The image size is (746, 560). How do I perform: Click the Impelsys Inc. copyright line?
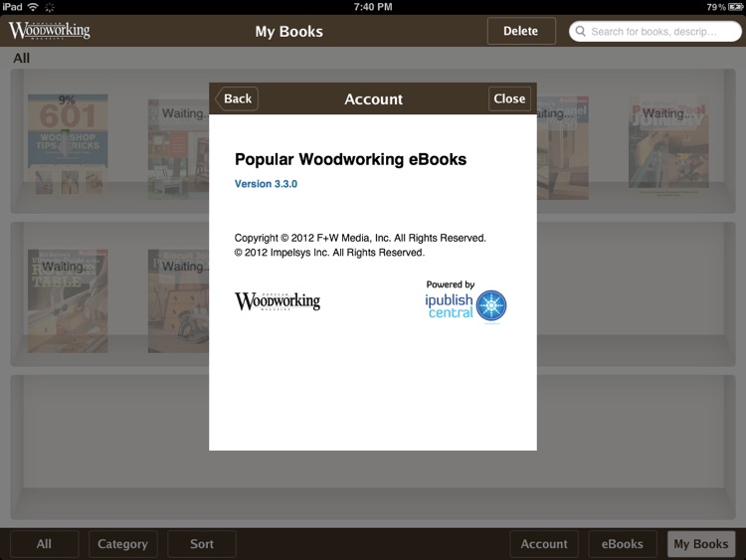329,253
